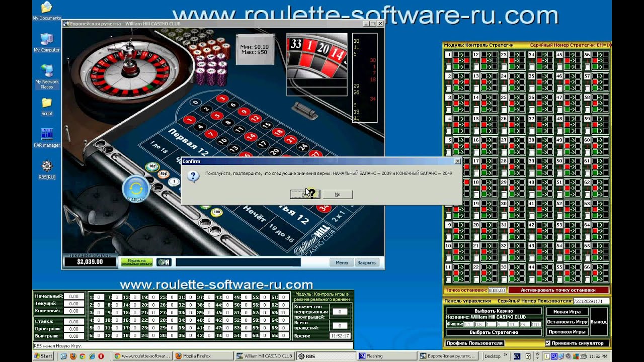Close the Confirm dialog with X
This screenshot has width=644, height=362.
457,161
